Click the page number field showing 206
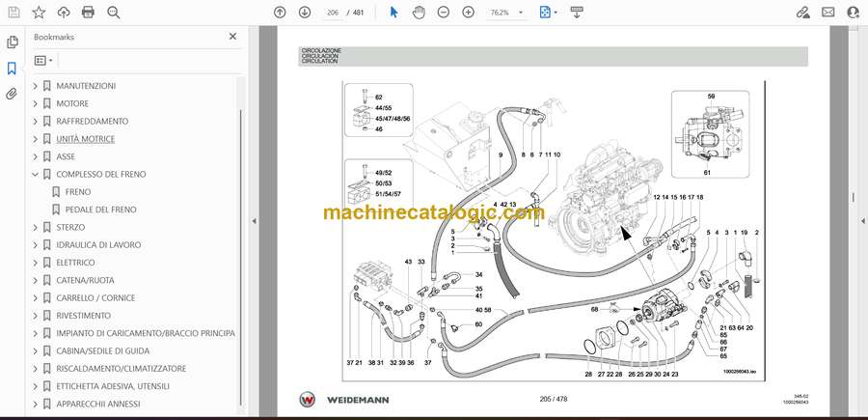The width and height of the screenshot is (868, 420). (333, 13)
